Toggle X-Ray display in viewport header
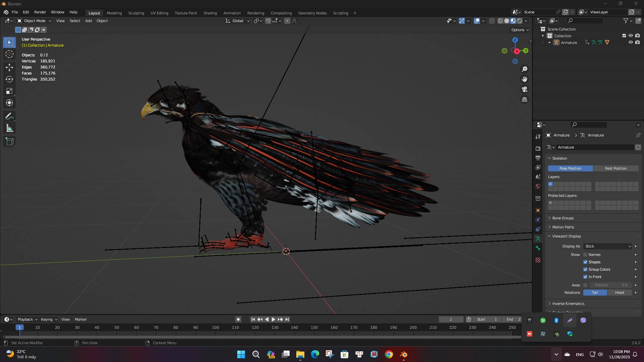The height and width of the screenshot is (362, 644). (x=492, y=21)
